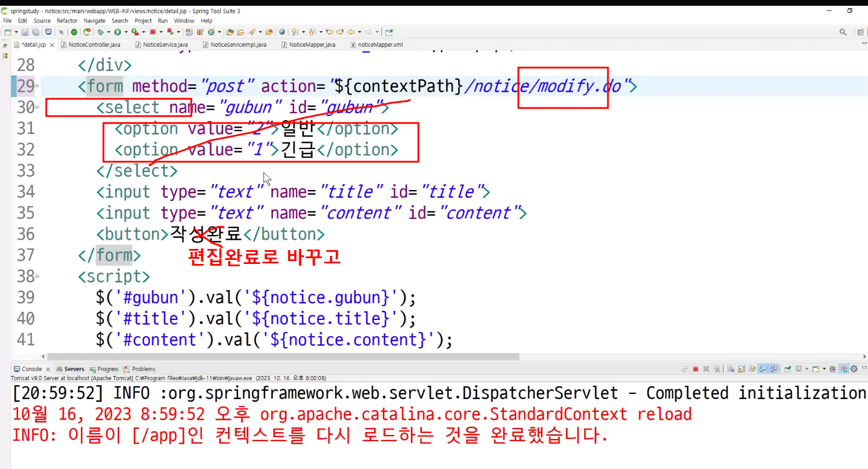Image resolution: width=868 pixels, height=469 pixels.
Task: Open the Terminal toolbar icon
Action: 49,32
